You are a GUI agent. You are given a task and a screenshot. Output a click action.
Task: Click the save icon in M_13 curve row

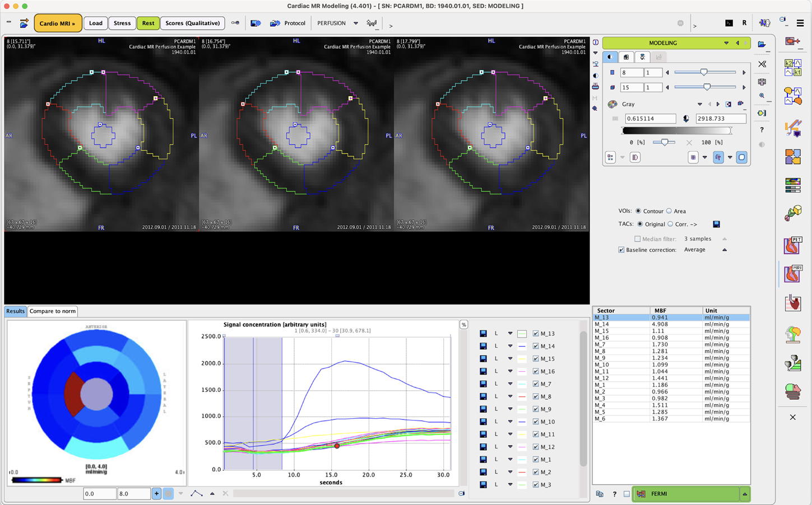coord(483,334)
